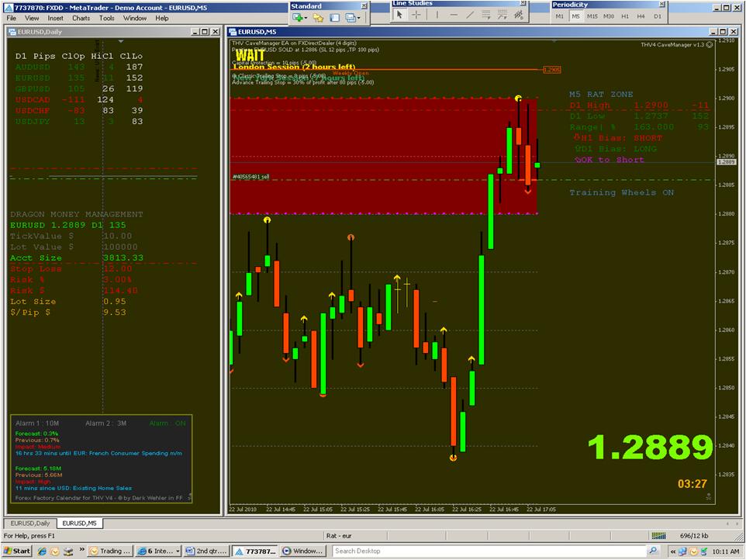Close the Periodicity toolbar
Screen dimensions: 746x560
pyautogui.click(x=661, y=5)
